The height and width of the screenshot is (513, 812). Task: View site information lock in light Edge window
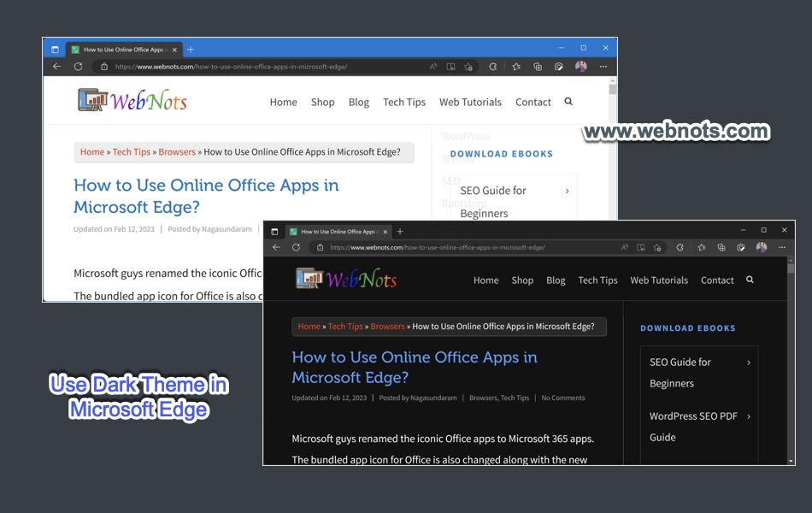click(104, 67)
